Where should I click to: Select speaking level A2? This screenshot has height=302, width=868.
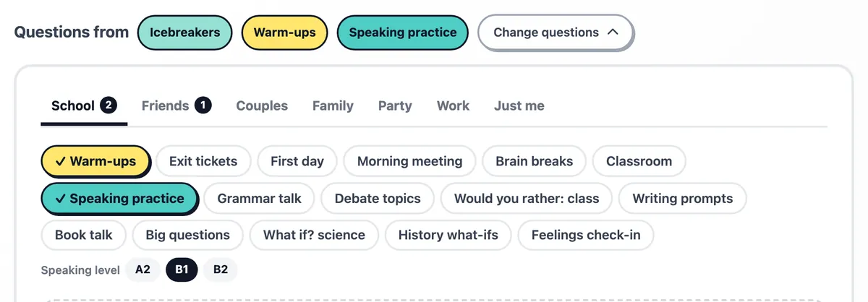(142, 269)
